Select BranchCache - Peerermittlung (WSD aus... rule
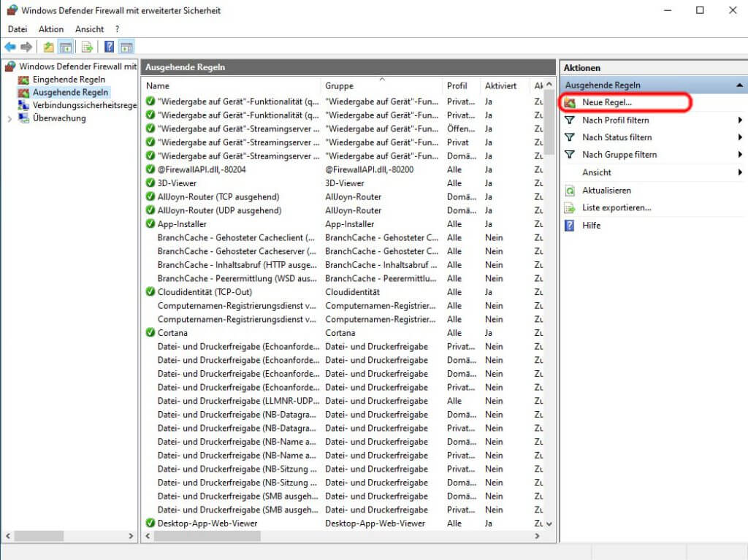748x560 pixels. (237, 278)
